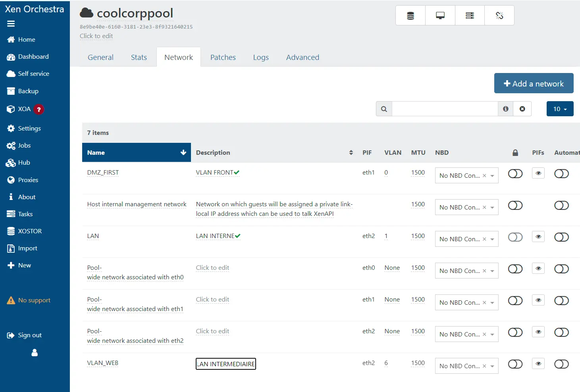Toggle the hamburger menu in sidebar
The height and width of the screenshot is (392, 580).
tap(11, 24)
